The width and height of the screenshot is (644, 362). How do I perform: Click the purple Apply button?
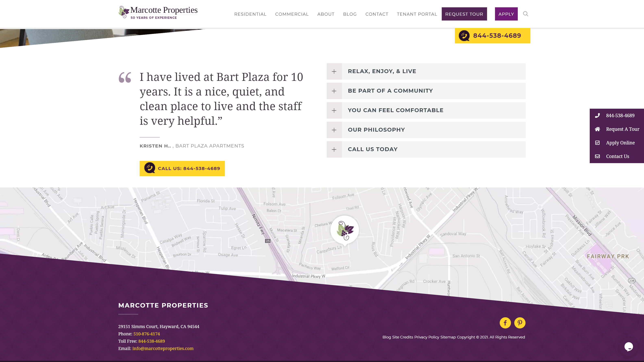coord(506,14)
